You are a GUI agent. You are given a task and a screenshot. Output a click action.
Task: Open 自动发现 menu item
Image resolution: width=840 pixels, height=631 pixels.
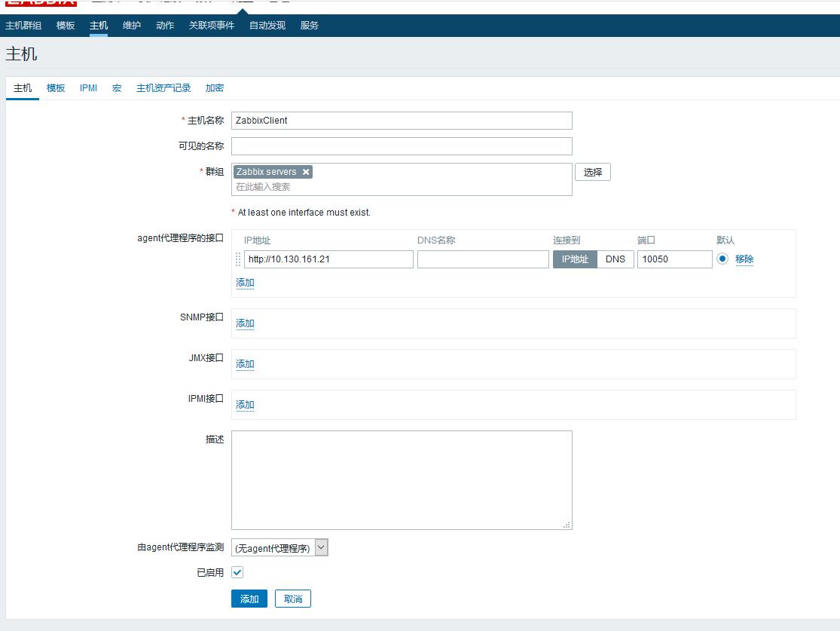tap(267, 25)
